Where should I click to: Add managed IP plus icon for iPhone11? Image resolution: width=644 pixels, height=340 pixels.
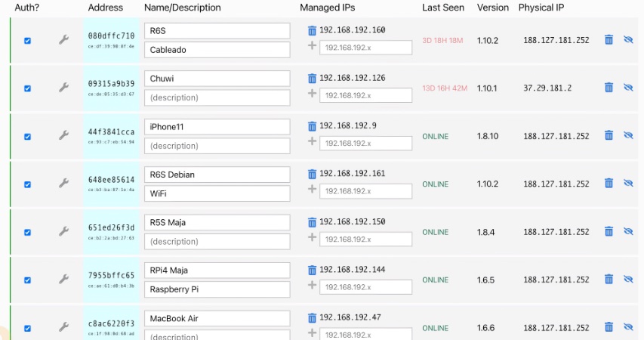(x=312, y=141)
